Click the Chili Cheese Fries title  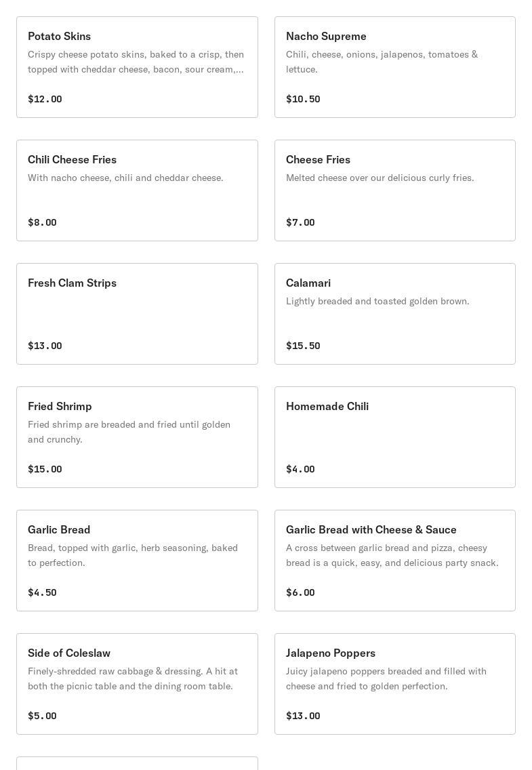click(72, 159)
